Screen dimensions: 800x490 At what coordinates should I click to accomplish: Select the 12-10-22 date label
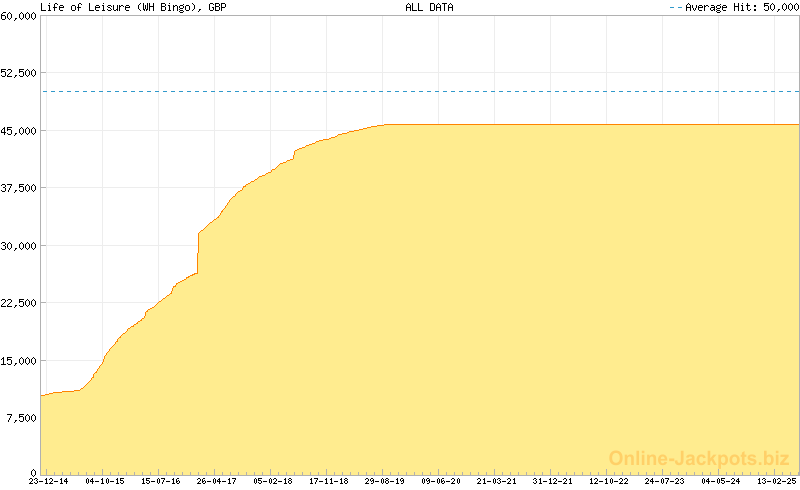tap(608, 481)
